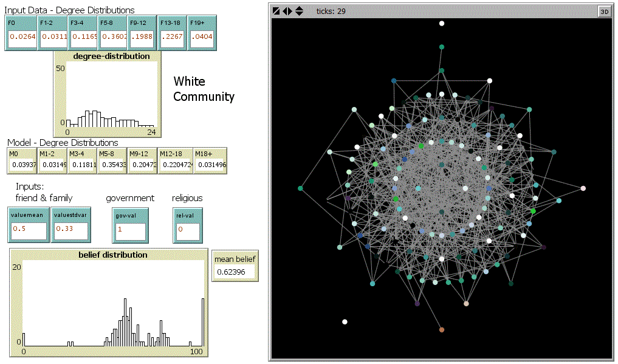Edit the valuestdvar input value
Viewport: 618px width, 364px height.
(70, 230)
